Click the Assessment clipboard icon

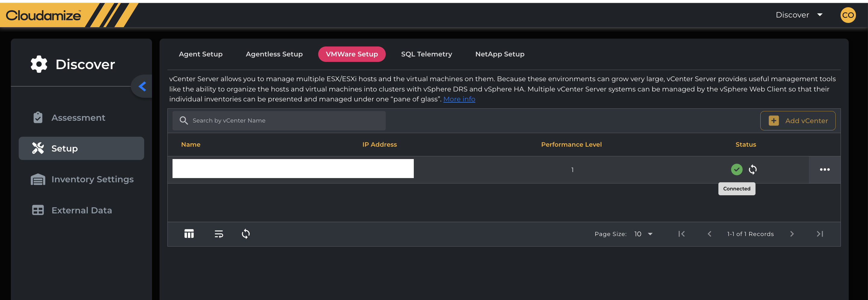coord(38,117)
